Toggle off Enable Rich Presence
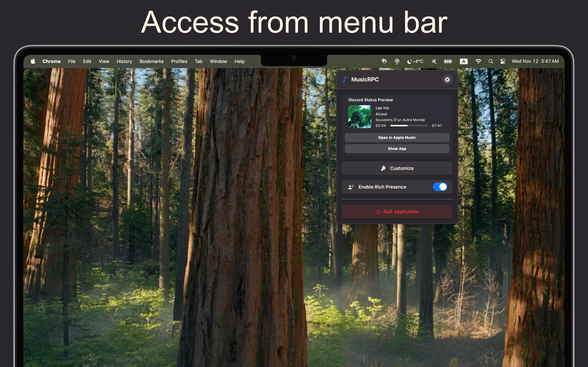Viewport: 588px width, 367px height. 440,187
